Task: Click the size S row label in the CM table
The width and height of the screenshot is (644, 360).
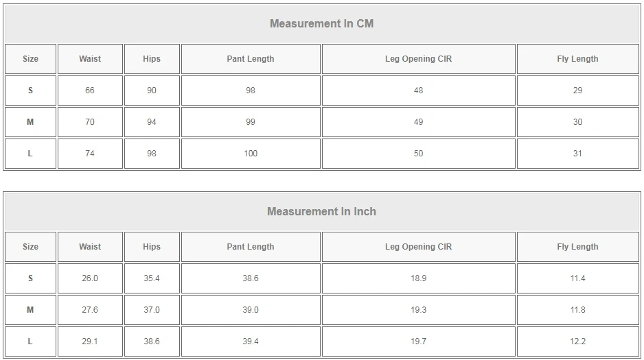Action: click(30, 91)
